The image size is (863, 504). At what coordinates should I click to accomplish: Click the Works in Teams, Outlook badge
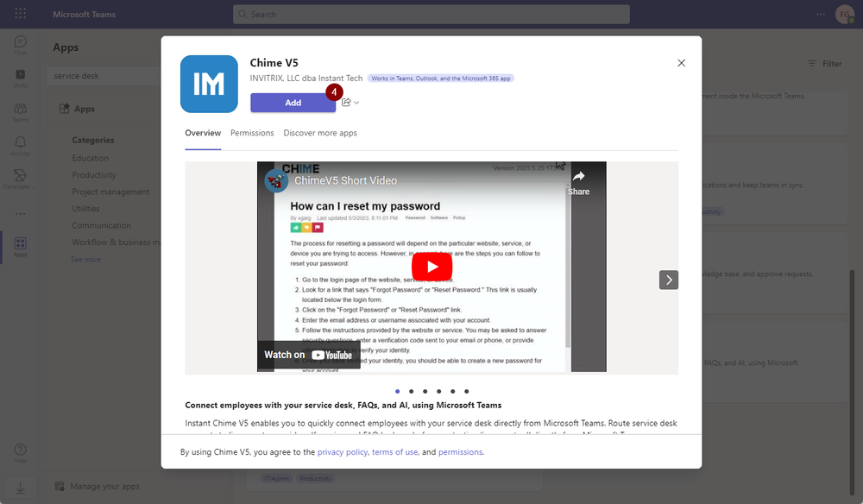click(x=441, y=79)
